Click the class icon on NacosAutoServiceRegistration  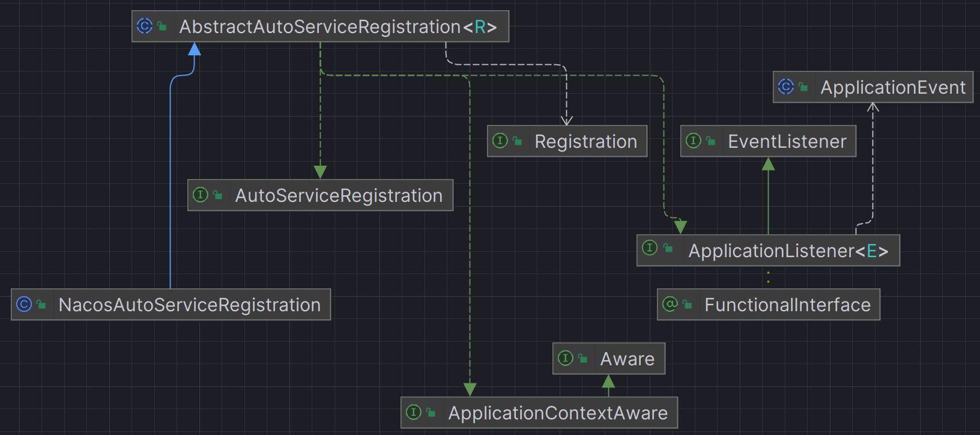pyautogui.click(x=24, y=304)
